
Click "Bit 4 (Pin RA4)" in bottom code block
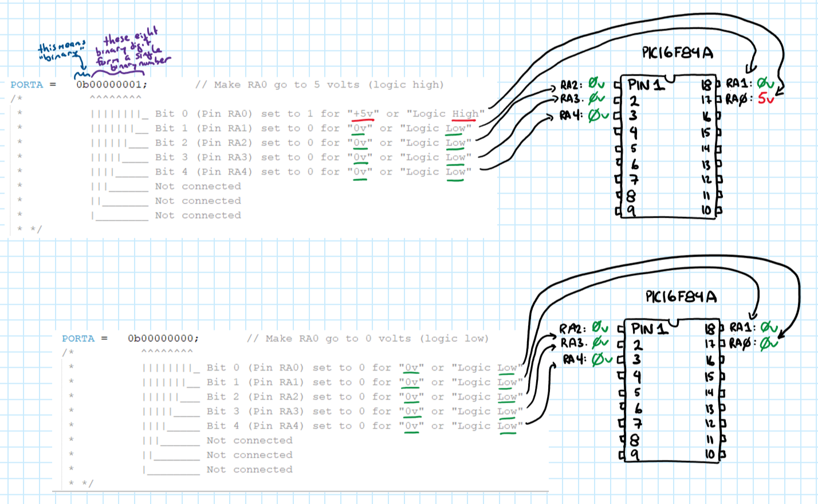coord(255,426)
